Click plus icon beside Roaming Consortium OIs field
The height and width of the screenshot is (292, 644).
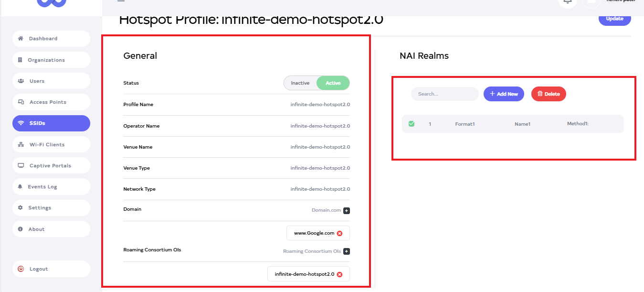pyautogui.click(x=347, y=251)
